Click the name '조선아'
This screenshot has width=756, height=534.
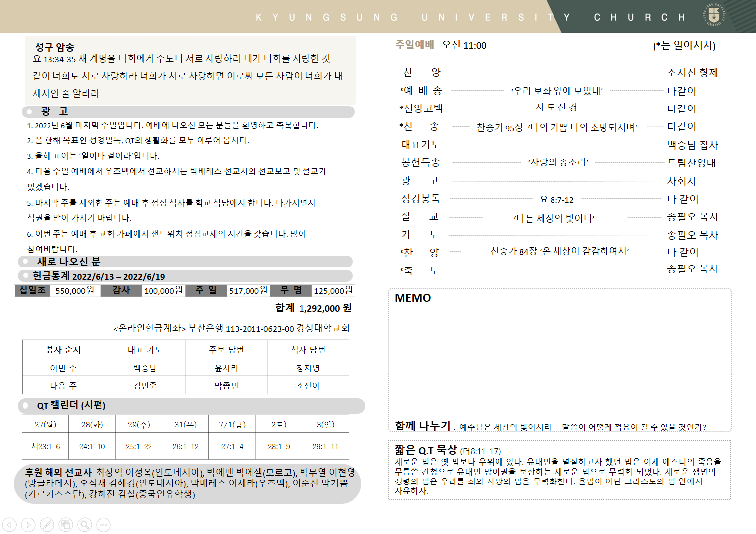[x=308, y=386]
